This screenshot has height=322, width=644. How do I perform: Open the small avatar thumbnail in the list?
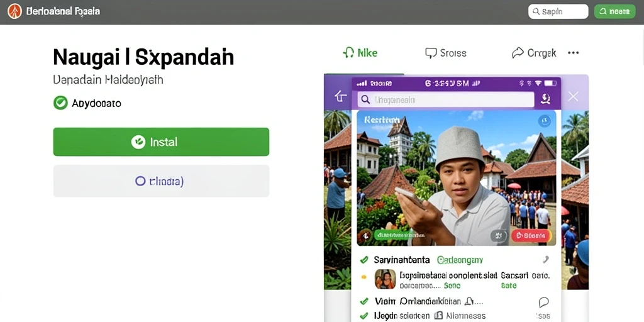386,279
